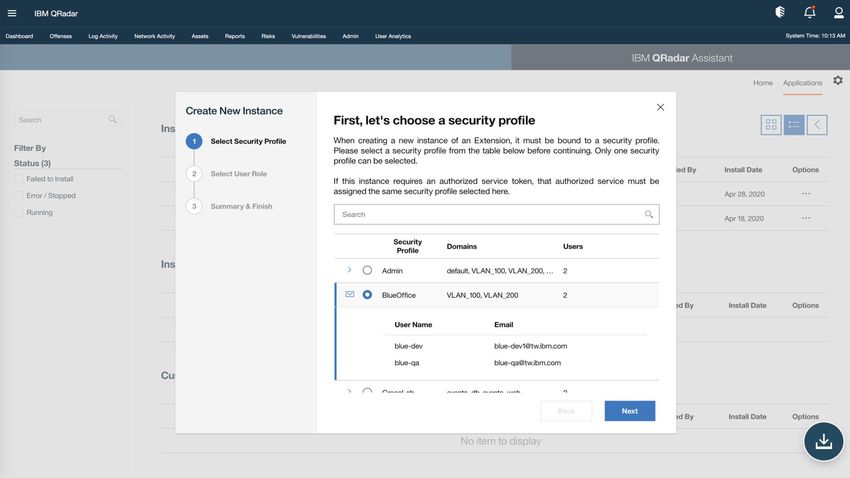This screenshot has height=478, width=850.
Task: Click the Security Profile column header
Action: pos(408,246)
